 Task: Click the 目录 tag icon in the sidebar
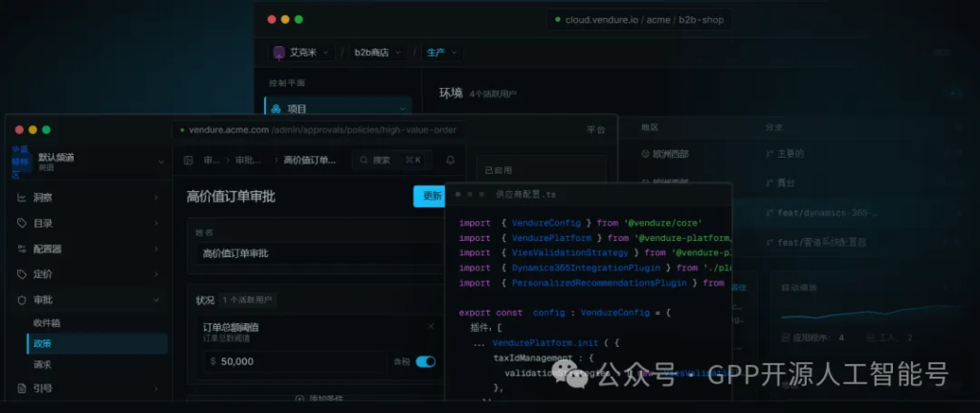click(x=22, y=224)
